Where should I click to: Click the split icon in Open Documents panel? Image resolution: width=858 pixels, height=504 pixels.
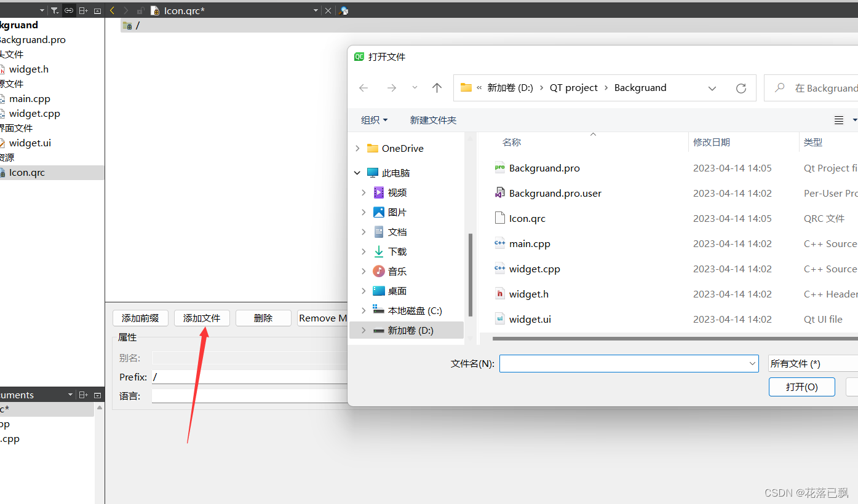pos(84,395)
